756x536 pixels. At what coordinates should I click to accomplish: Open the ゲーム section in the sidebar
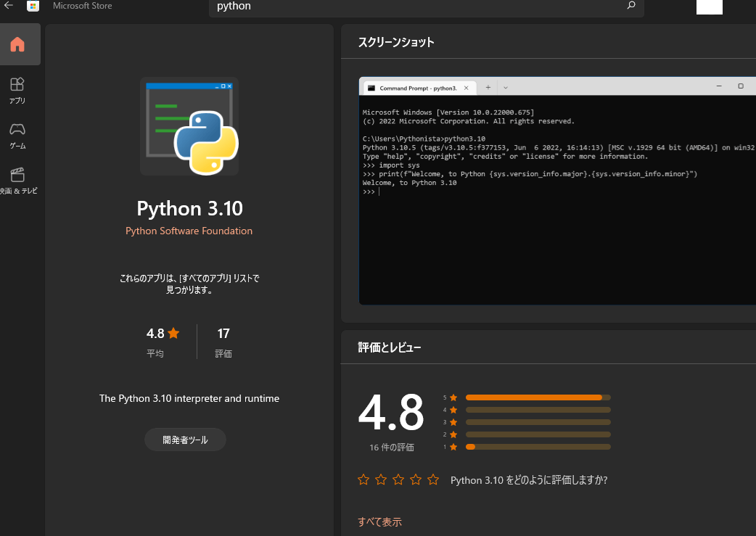17,136
